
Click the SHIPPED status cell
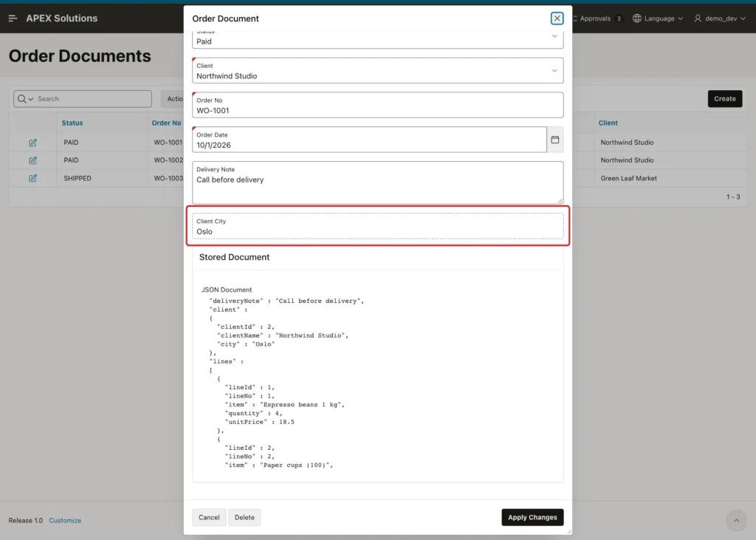pos(78,178)
